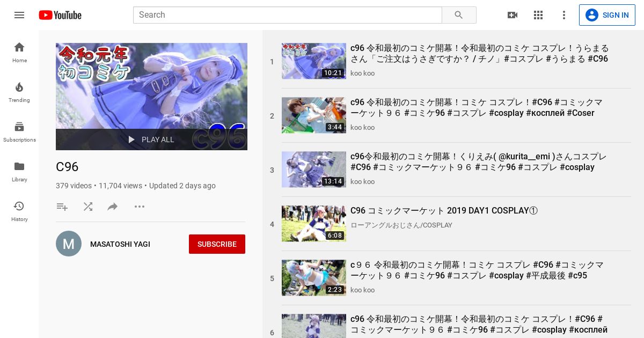
Task: Open playlist more actions menu
Action: tap(140, 207)
